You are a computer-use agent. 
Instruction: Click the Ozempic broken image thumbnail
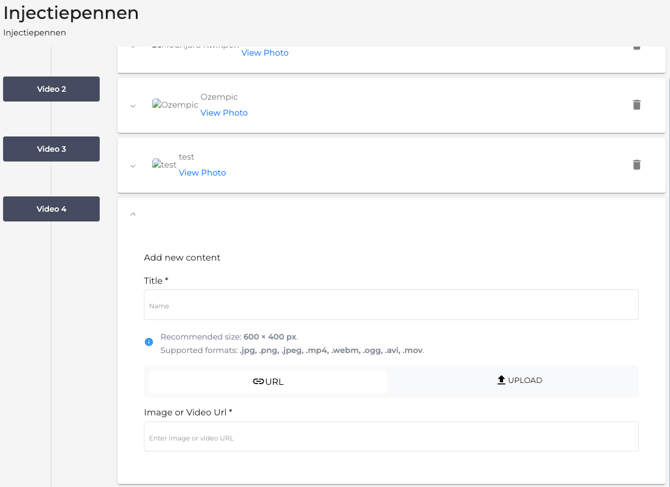[174, 105]
